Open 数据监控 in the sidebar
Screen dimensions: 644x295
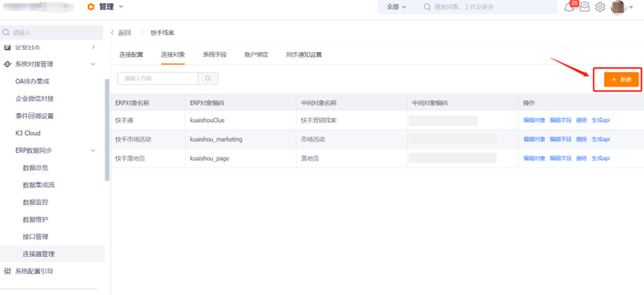36,202
